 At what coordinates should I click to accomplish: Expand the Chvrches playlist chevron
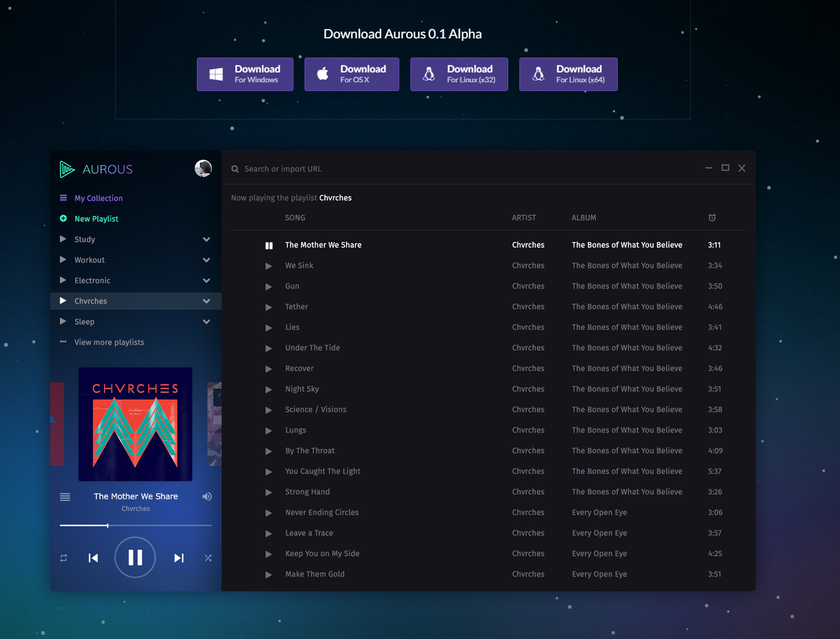point(206,302)
